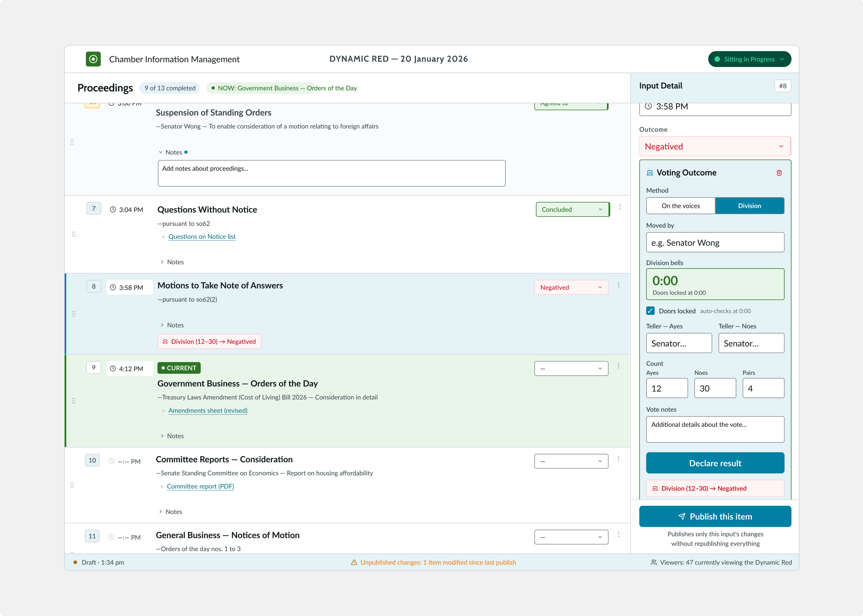Click Division result chip below Declare result

pos(715,488)
